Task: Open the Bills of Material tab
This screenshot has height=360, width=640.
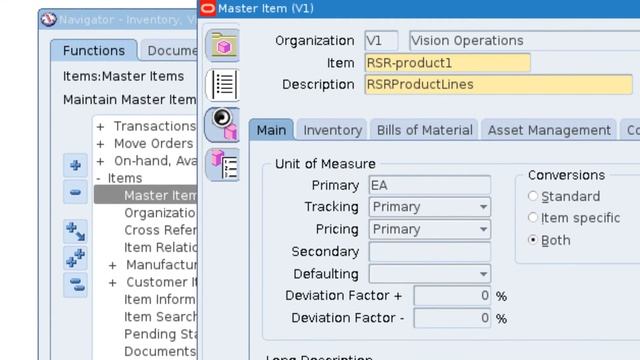Action: (424, 130)
